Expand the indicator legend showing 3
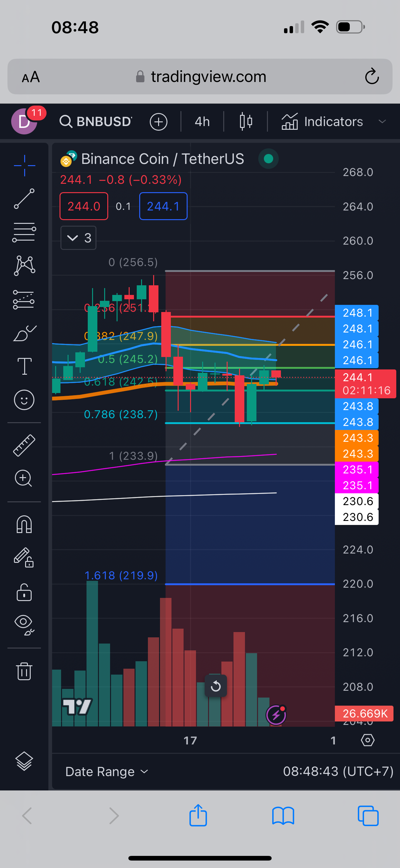The image size is (400, 868). tap(78, 238)
